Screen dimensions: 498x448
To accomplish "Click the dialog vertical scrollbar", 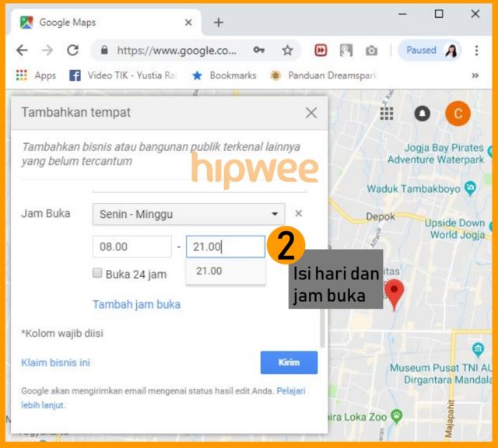I will coord(323,327).
